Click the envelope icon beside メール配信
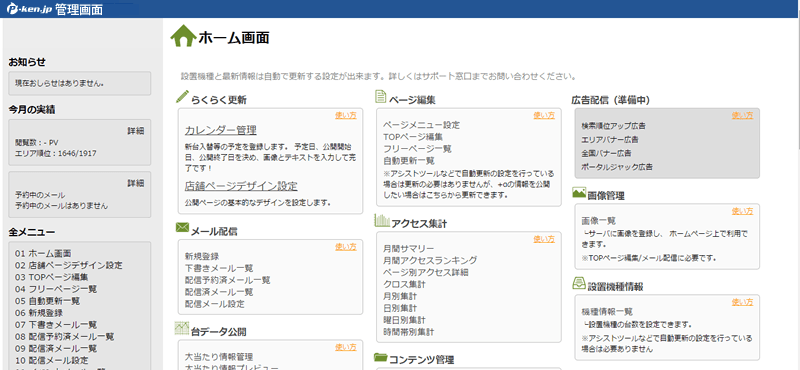This screenshot has height=370, width=800. (x=182, y=227)
